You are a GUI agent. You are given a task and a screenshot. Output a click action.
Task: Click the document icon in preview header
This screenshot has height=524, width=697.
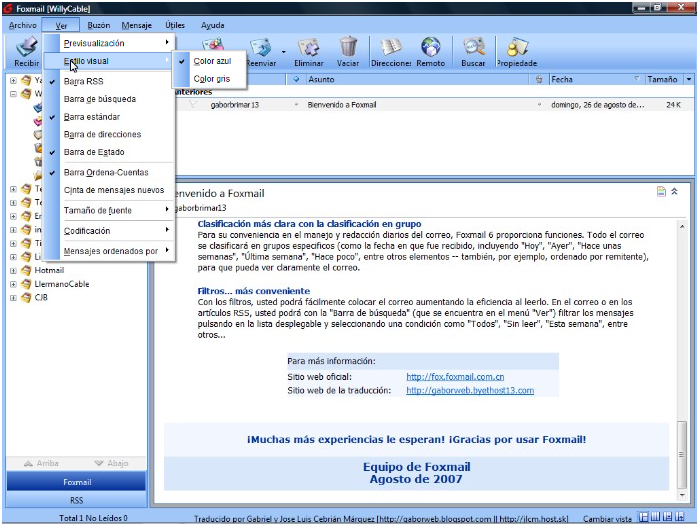point(661,192)
